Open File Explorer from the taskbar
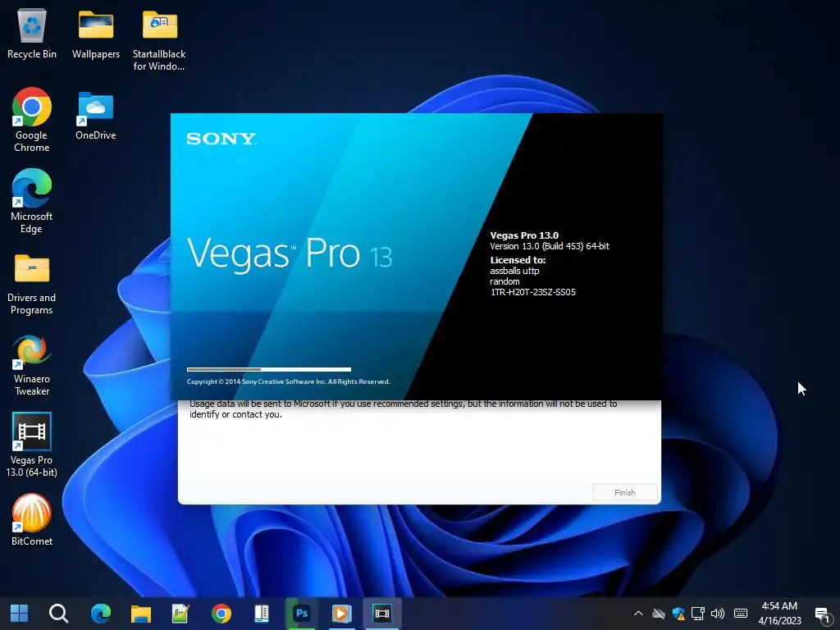Viewport: 840px width, 630px height. (x=141, y=614)
